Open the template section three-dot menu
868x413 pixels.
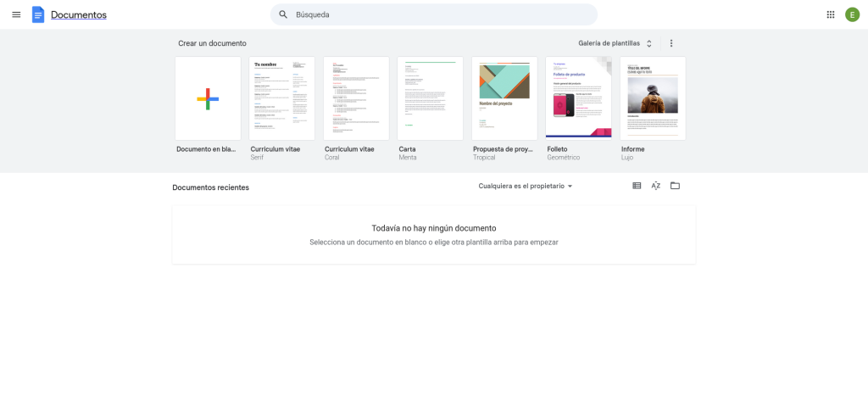tap(671, 43)
